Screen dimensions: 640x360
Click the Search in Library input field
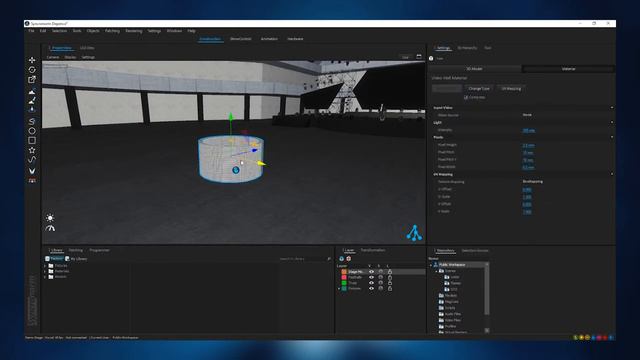(x=302, y=259)
